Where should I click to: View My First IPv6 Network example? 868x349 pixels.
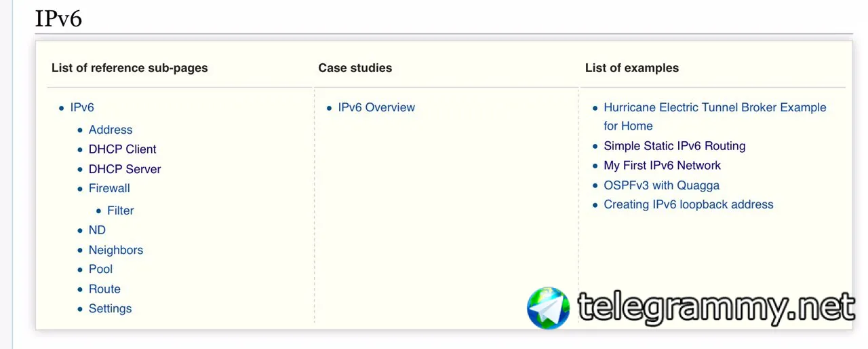663,166
